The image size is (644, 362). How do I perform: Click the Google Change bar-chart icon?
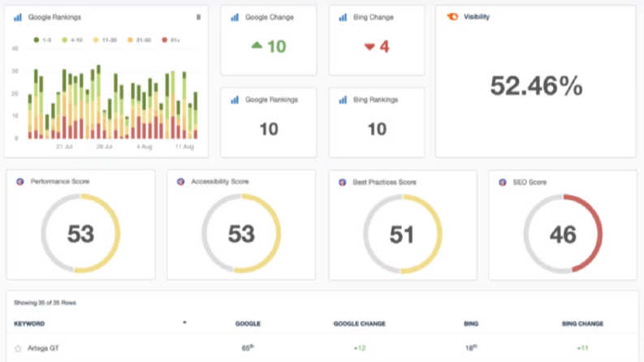(x=235, y=17)
